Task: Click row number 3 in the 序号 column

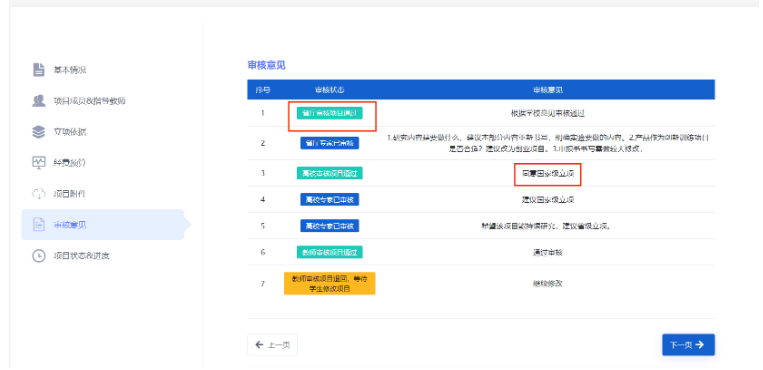Action: coord(263,173)
